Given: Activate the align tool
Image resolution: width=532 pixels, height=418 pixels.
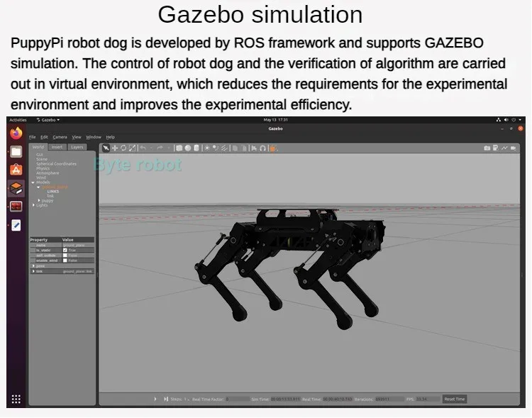Looking at the screenshot, I should click(x=254, y=148).
